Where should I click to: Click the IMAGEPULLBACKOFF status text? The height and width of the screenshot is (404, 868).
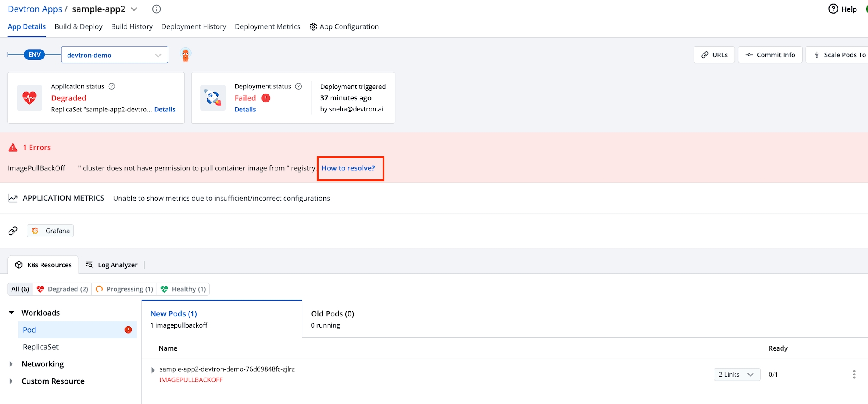point(191,380)
